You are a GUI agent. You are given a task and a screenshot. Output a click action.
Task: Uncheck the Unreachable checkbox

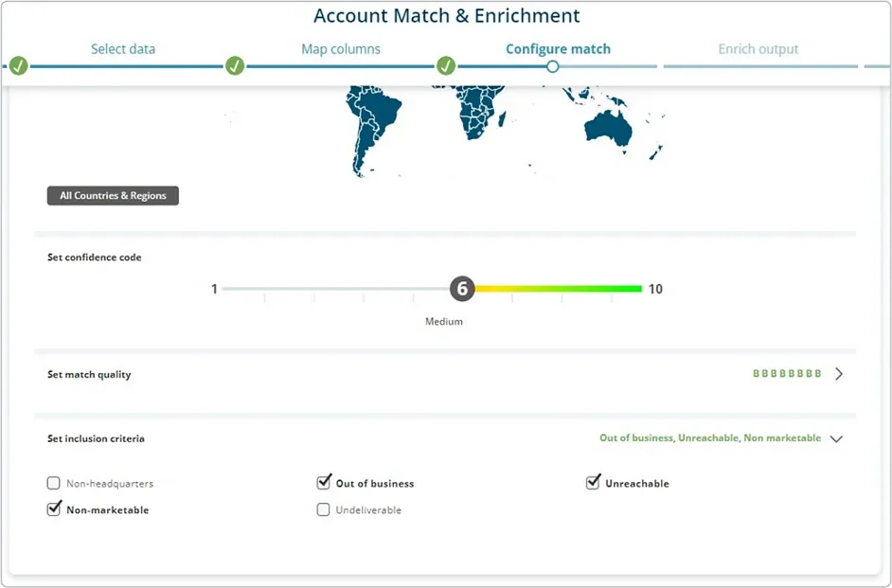pos(593,483)
